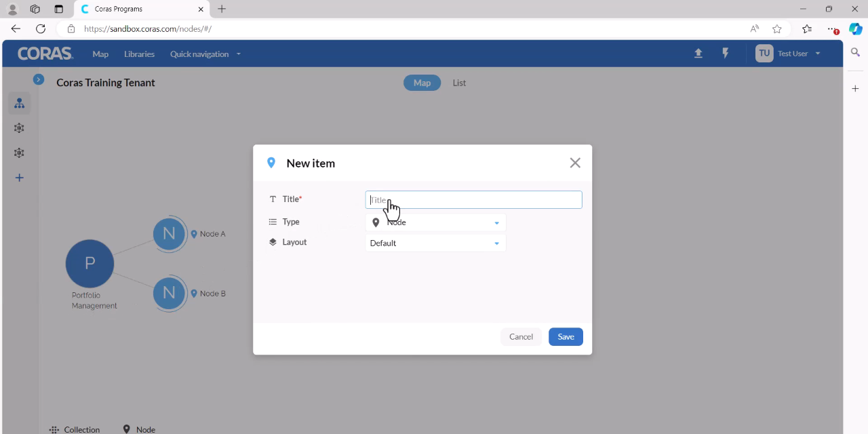868x434 pixels.
Task: Close the New item dialog
Action: pos(575,163)
